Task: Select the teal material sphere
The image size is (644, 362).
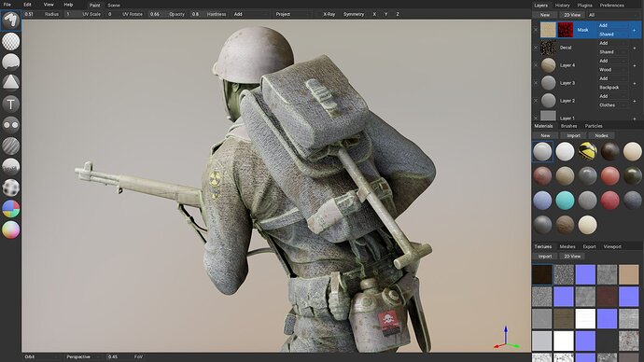Action: point(565,201)
